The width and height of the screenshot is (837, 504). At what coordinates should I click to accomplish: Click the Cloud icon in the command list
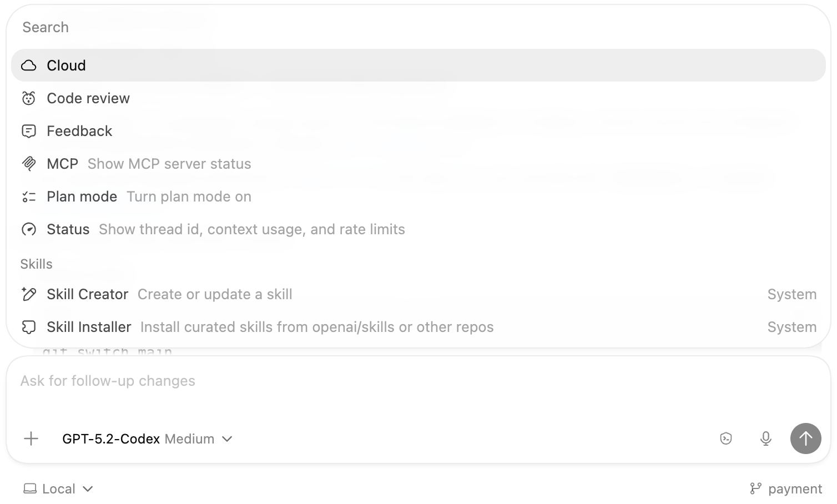coord(29,65)
